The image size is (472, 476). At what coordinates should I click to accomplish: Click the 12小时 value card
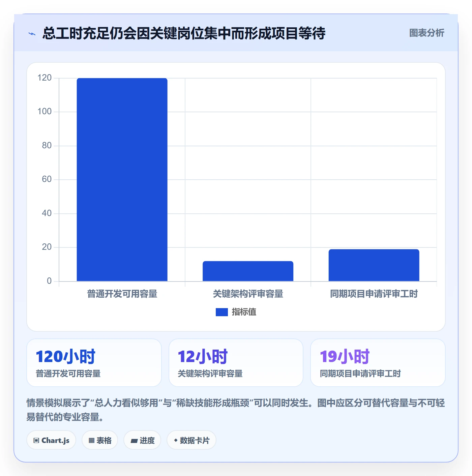236,363
